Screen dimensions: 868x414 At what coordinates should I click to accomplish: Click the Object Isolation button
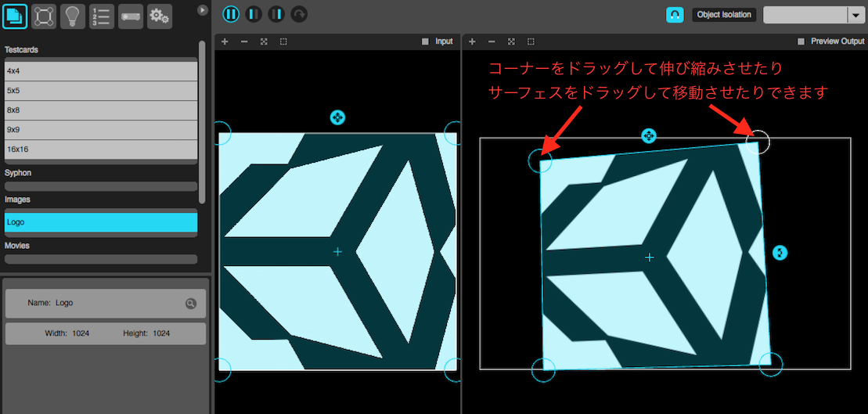[x=724, y=15]
